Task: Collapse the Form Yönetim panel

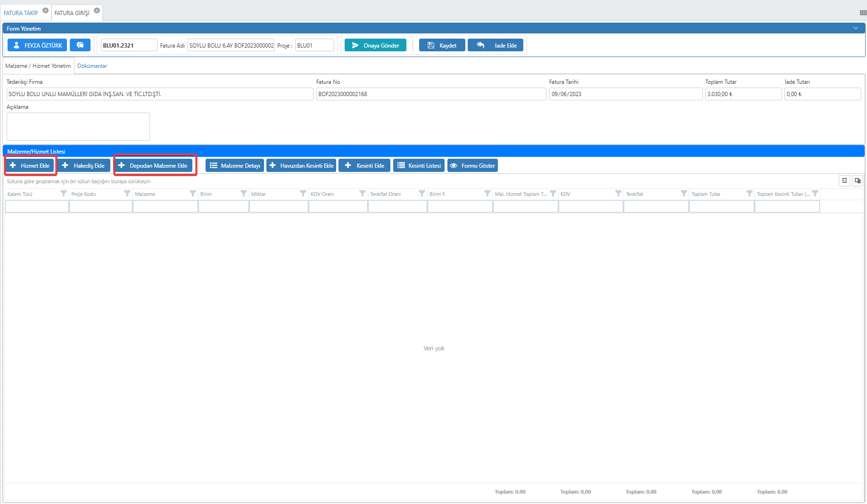Action: click(x=856, y=28)
